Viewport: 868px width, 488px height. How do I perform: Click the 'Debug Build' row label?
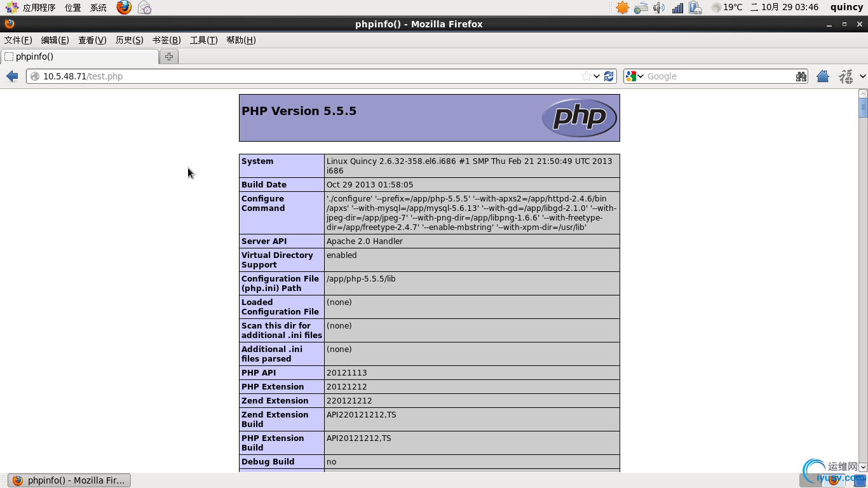pyautogui.click(x=268, y=462)
